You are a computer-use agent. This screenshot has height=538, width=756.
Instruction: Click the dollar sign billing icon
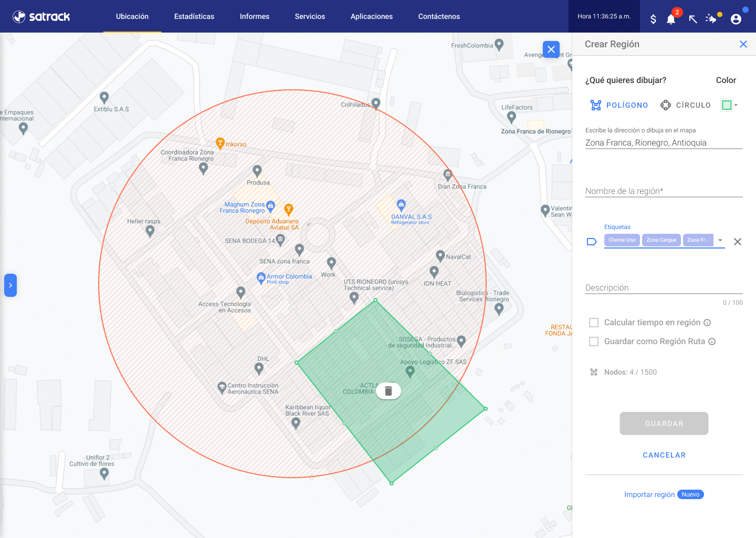(653, 19)
